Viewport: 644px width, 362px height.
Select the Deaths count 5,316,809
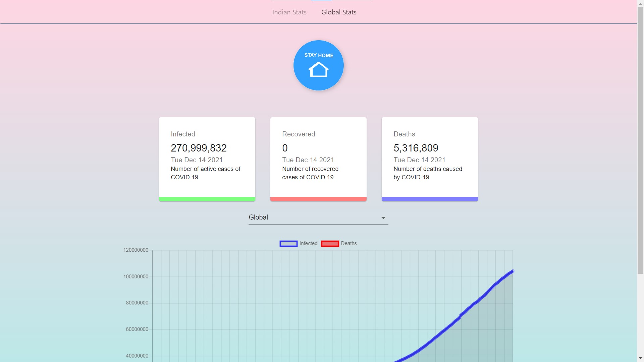tap(416, 148)
